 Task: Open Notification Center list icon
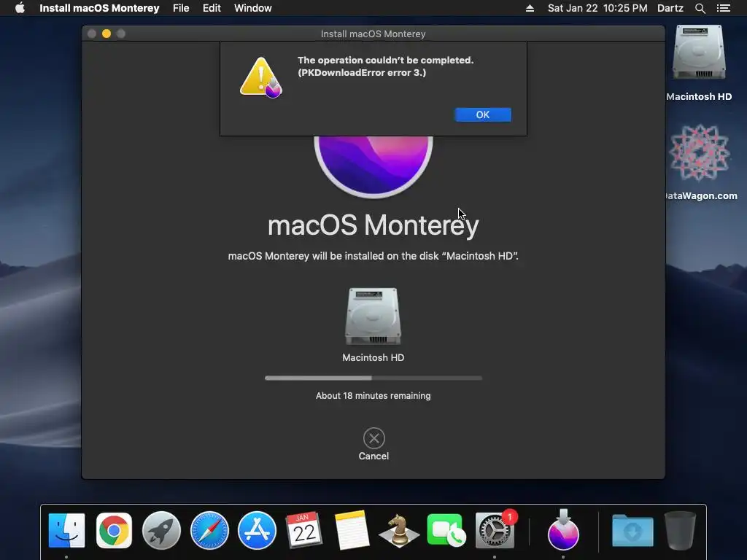(724, 8)
